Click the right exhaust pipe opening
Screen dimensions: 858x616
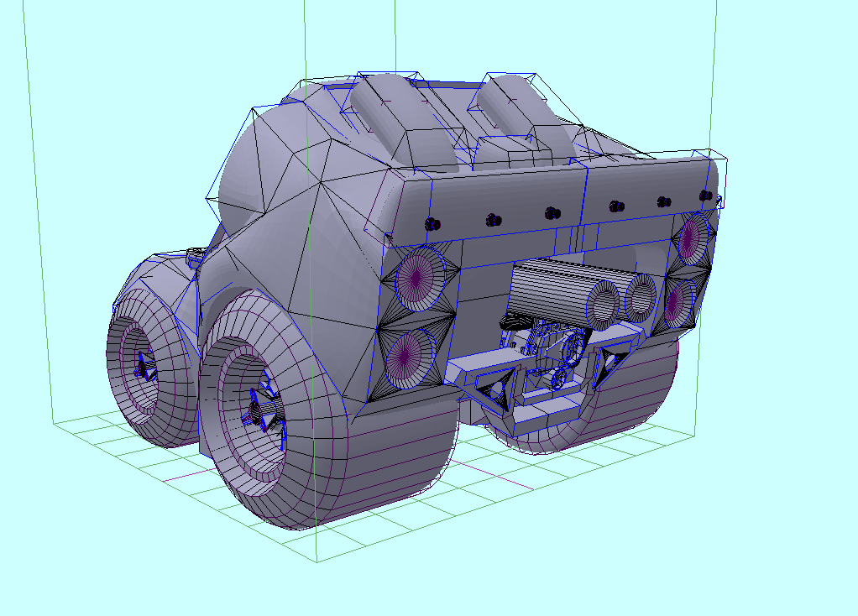point(640,296)
